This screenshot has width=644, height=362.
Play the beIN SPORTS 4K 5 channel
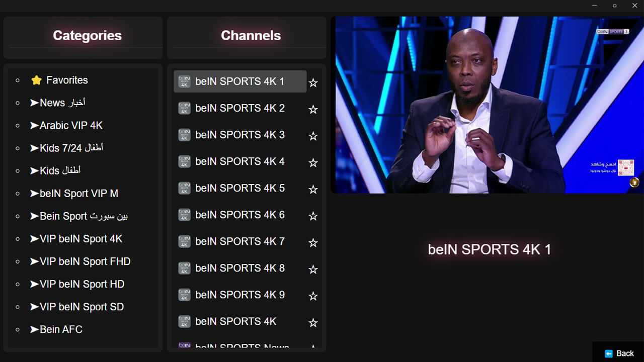click(x=240, y=188)
